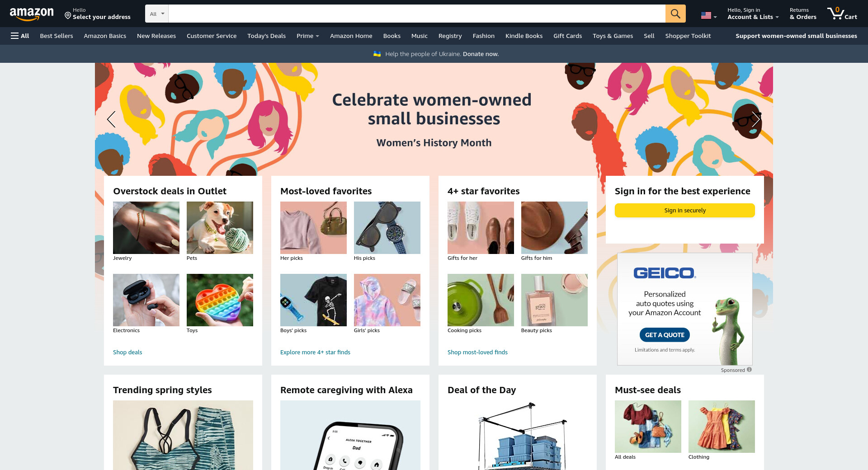Follow the Shop deals link
Viewport: 868px width, 470px height.
(x=127, y=352)
